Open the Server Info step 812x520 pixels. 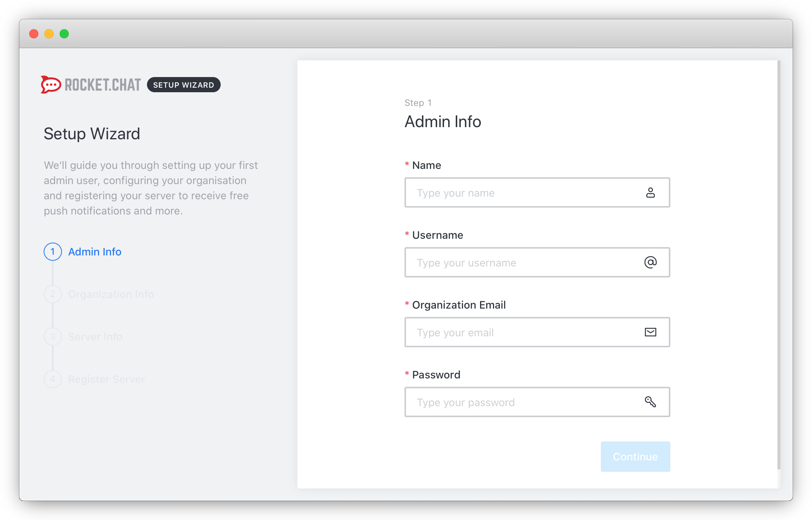[95, 337]
